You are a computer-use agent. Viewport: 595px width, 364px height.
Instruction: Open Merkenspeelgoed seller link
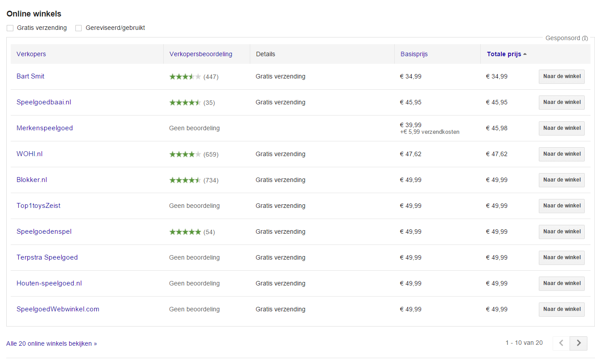tap(45, 128)
